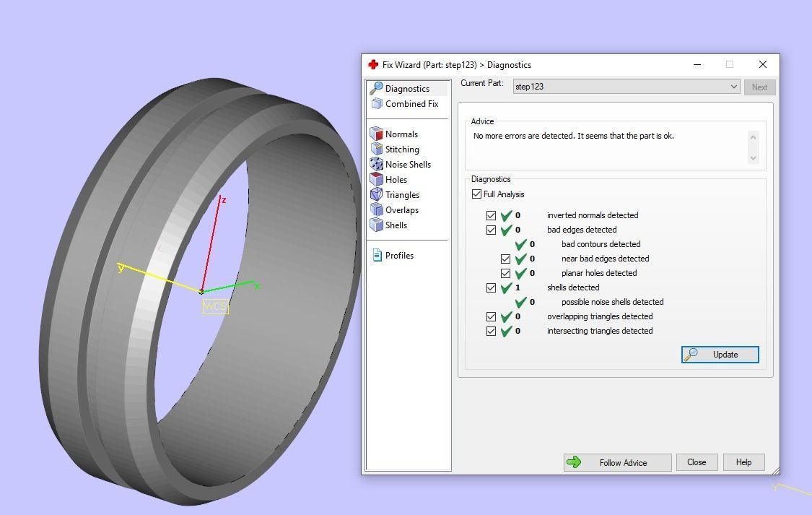Screen dimensions: 812x515
Task: Select the Stitching cube icon
Action: pos(377,149)
